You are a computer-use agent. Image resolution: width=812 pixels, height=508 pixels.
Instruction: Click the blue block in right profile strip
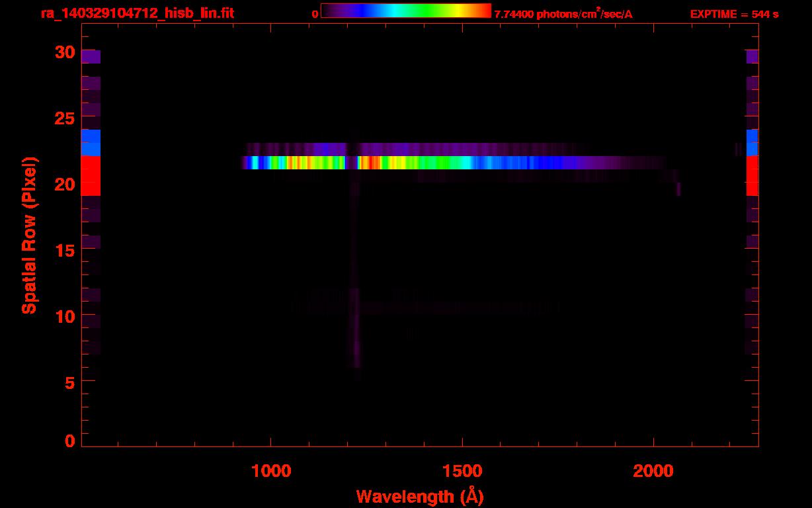point(752,142)
